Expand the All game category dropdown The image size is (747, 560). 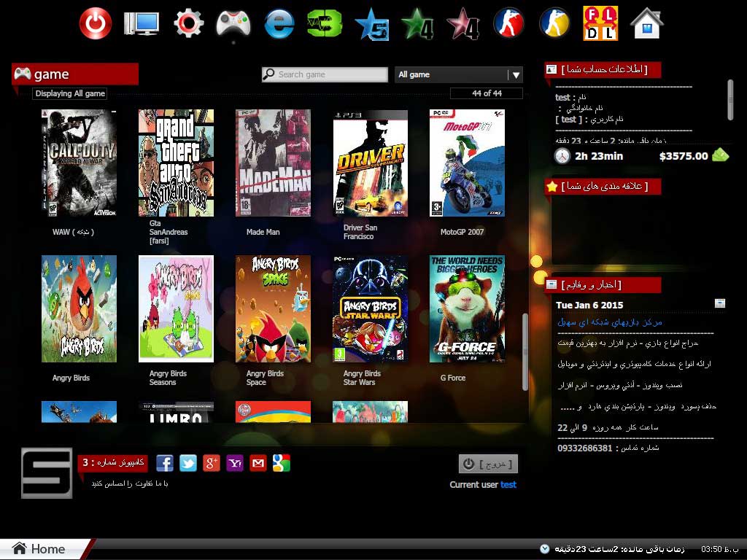click(516, 75)
